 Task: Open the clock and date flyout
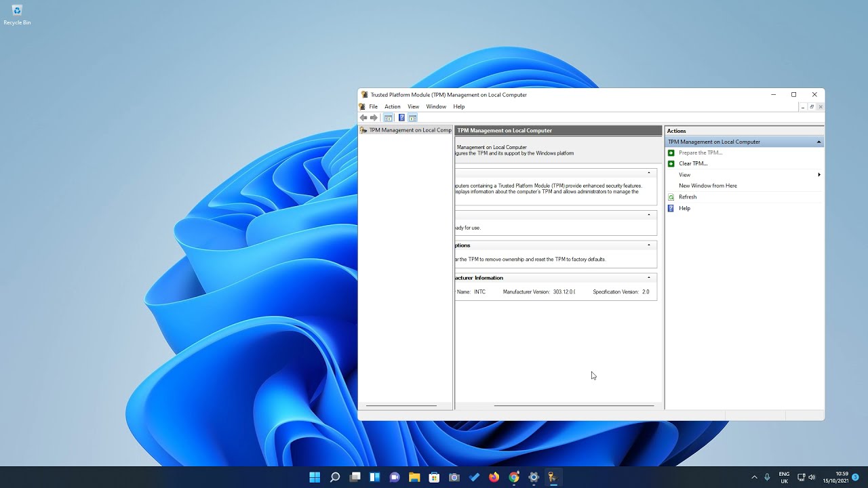pyautogui.click(x=835, y=477)
